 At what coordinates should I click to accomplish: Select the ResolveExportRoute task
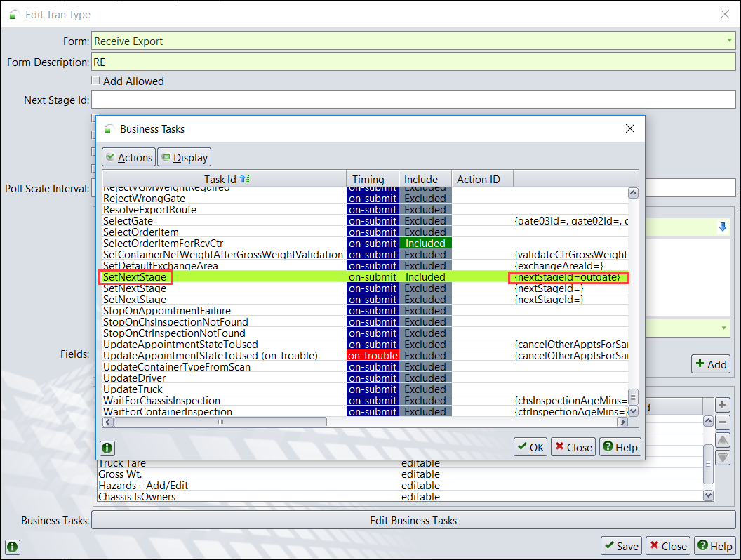(366, 210)
